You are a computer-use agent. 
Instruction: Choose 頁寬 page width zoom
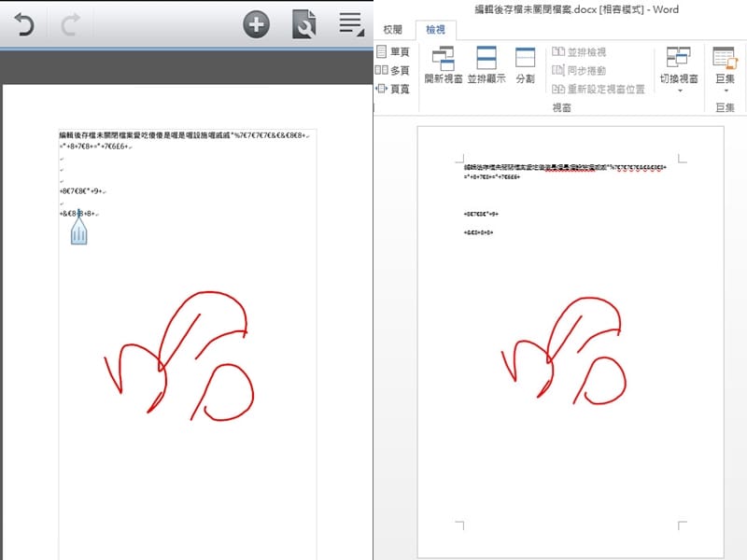point(393,89)
